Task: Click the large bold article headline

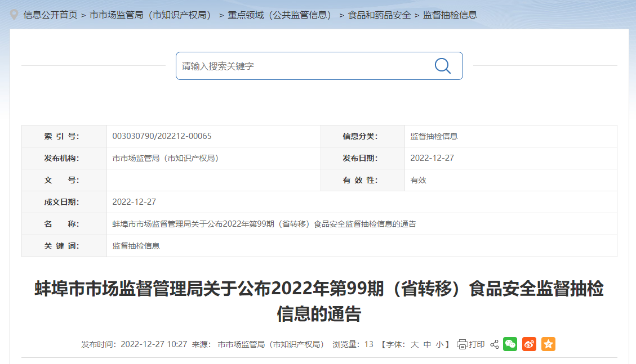Action: coord(319,301)
